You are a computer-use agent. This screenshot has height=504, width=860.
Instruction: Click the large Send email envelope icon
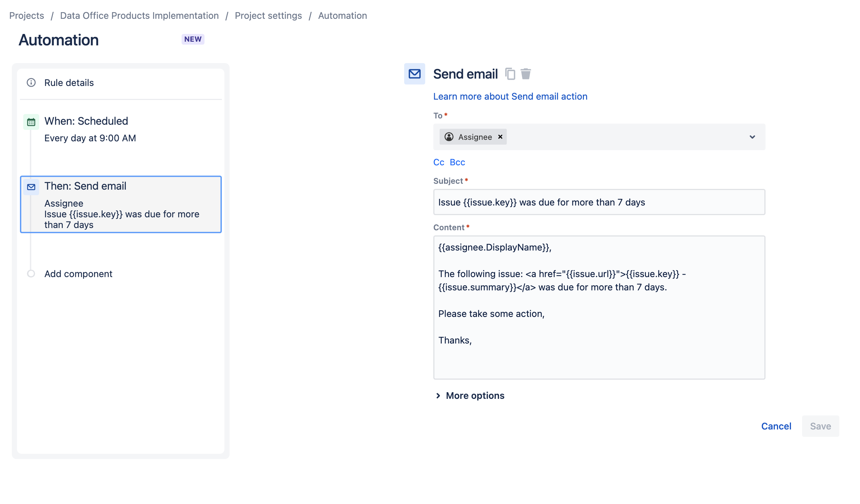(414, 74)
